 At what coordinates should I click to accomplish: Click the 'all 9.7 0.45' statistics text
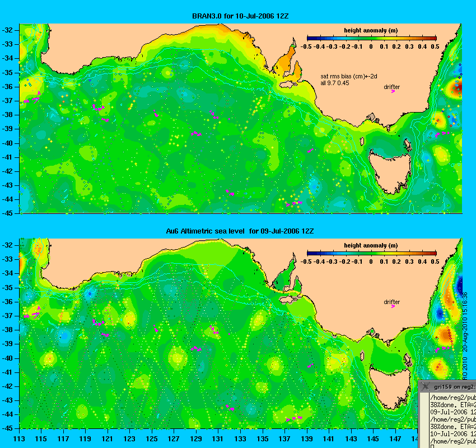334,83
